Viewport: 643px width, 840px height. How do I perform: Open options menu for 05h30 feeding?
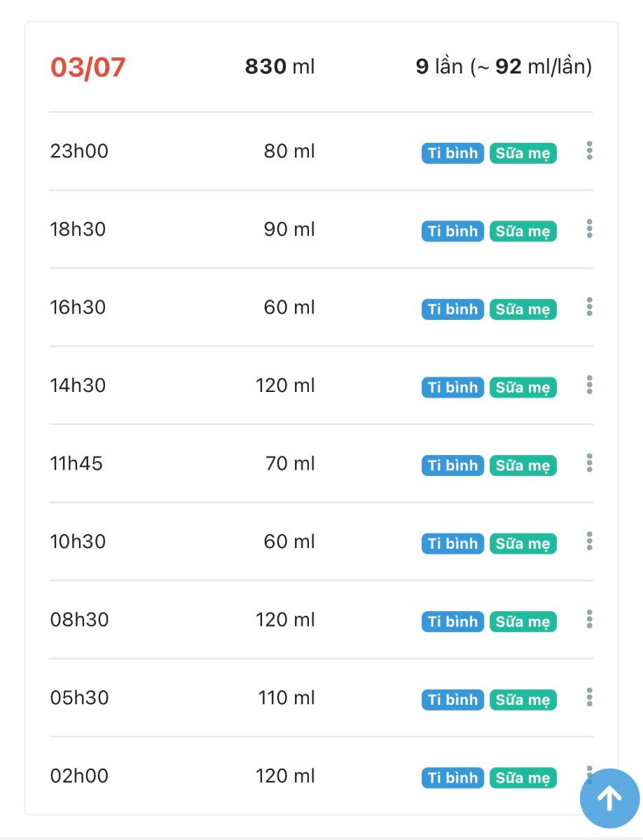[590, 697]
